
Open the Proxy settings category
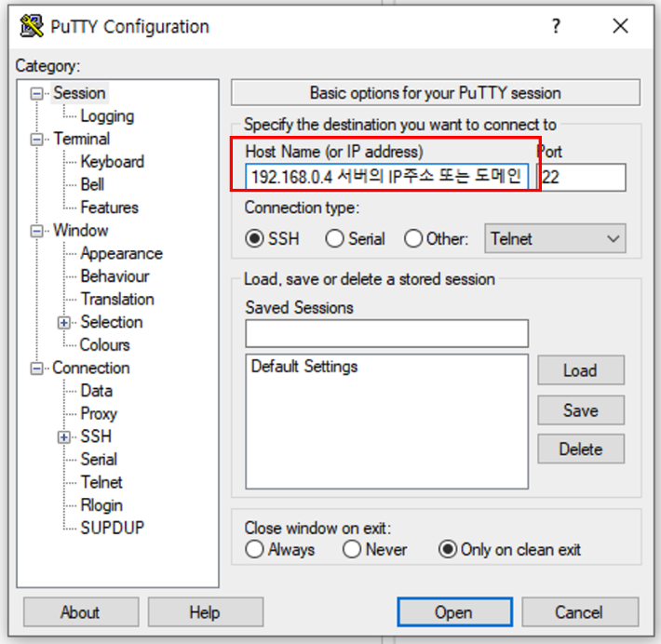pos(99,414)
